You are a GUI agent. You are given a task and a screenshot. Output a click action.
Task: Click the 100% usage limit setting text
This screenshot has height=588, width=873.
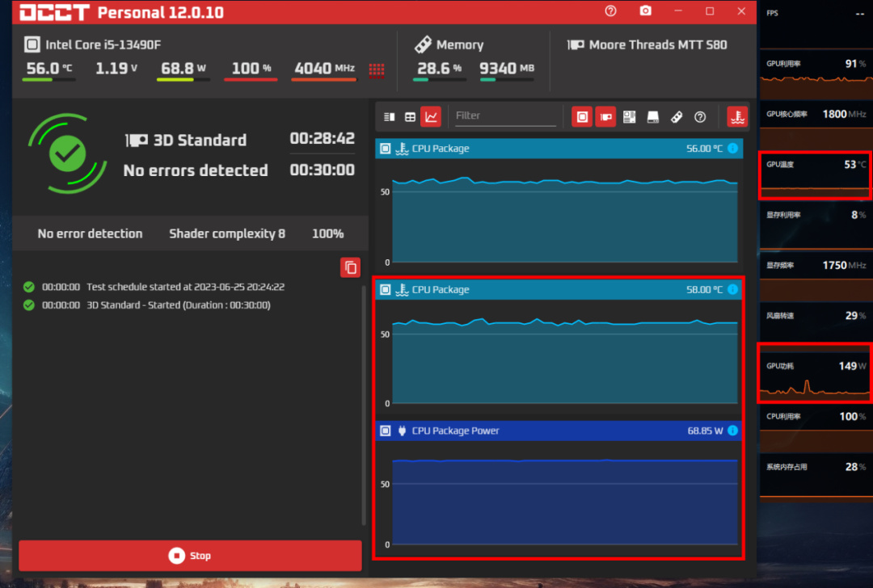328,233
